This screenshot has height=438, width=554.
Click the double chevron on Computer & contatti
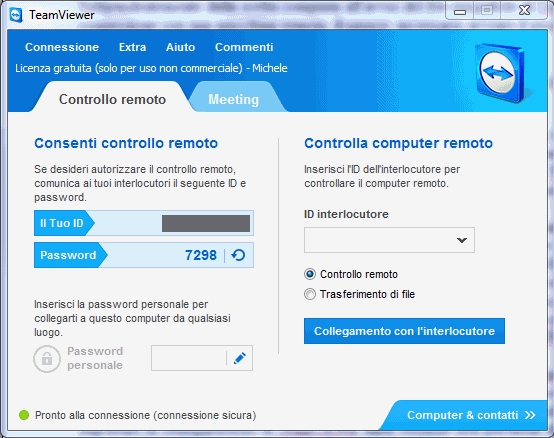click(x=530, y=415)
